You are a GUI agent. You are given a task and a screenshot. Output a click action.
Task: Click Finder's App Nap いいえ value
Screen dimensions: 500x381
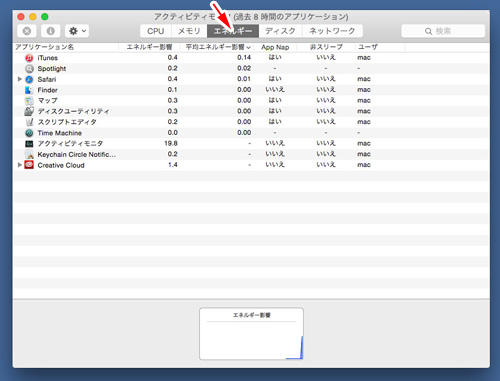275,90
